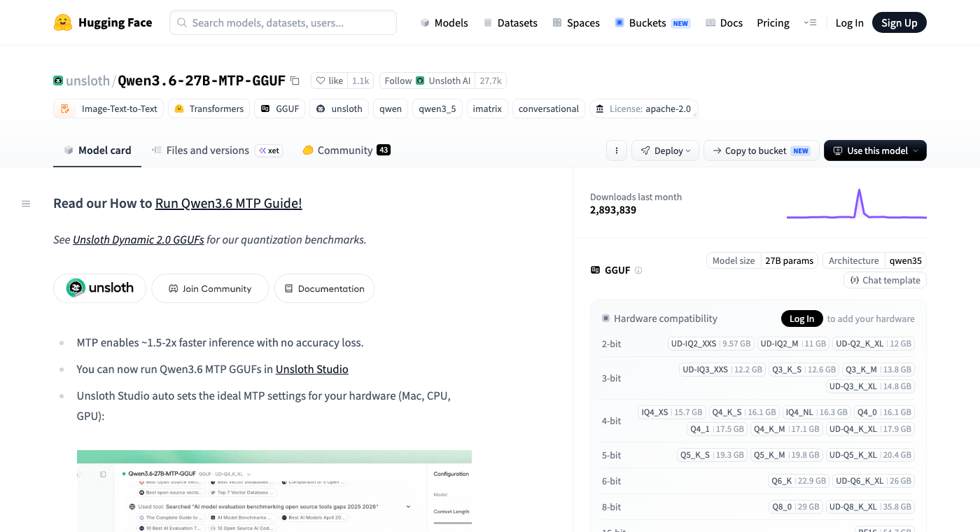
Task: Click the unsloth owner name link
Action: (x=87, y=80)
